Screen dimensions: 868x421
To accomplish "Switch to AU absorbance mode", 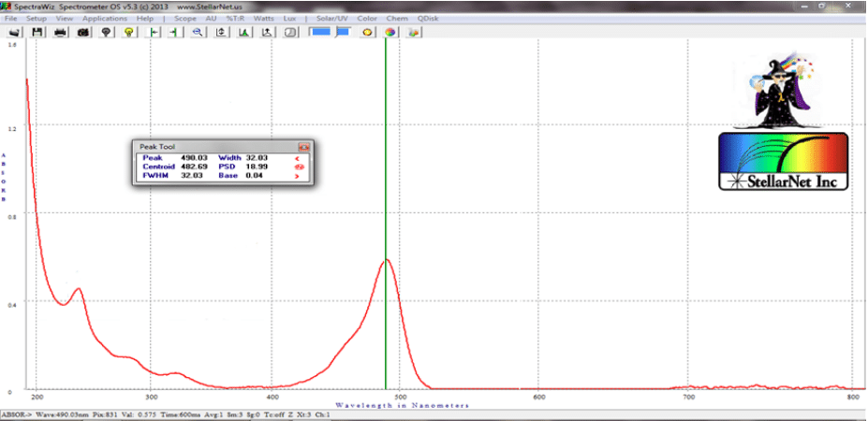I will pyautogui.click(x=212, y=19).
